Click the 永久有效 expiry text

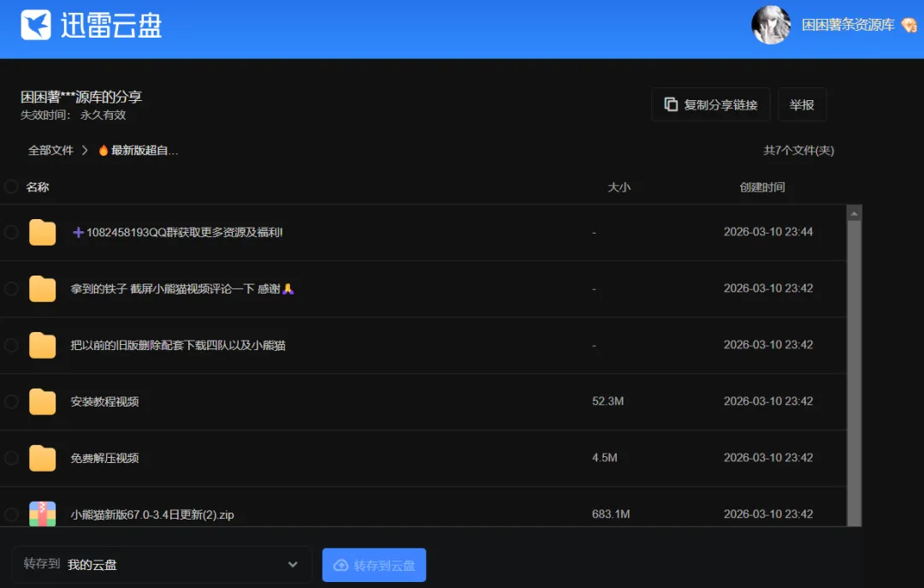(x=104, y=115)
